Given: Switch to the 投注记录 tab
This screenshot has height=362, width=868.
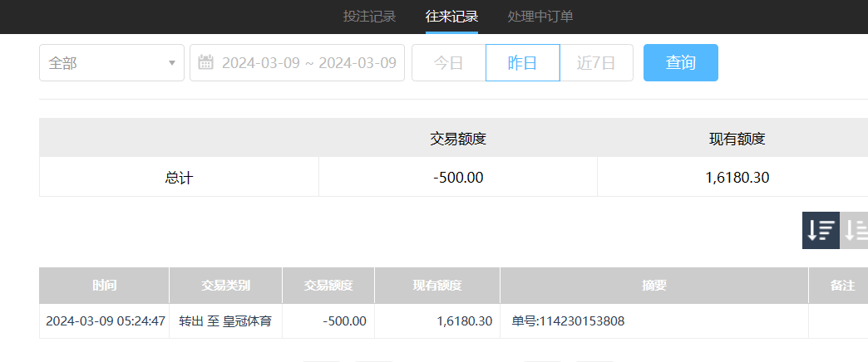Looking at the screenshot, I should click(369, 17).
